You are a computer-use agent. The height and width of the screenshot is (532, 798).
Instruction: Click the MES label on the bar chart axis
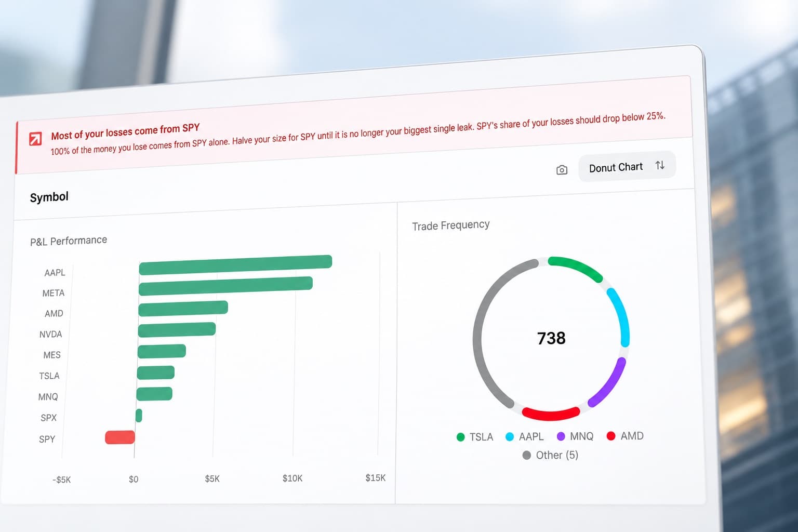[52, 355]
